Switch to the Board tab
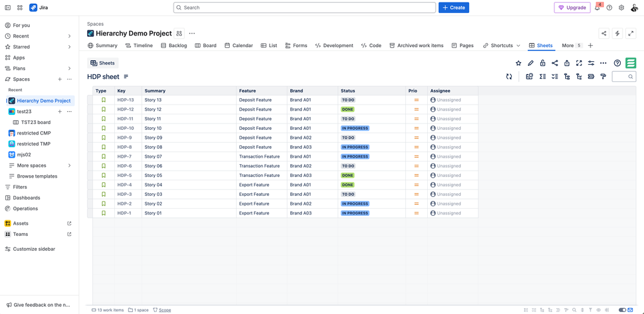 tap(205, 46)
